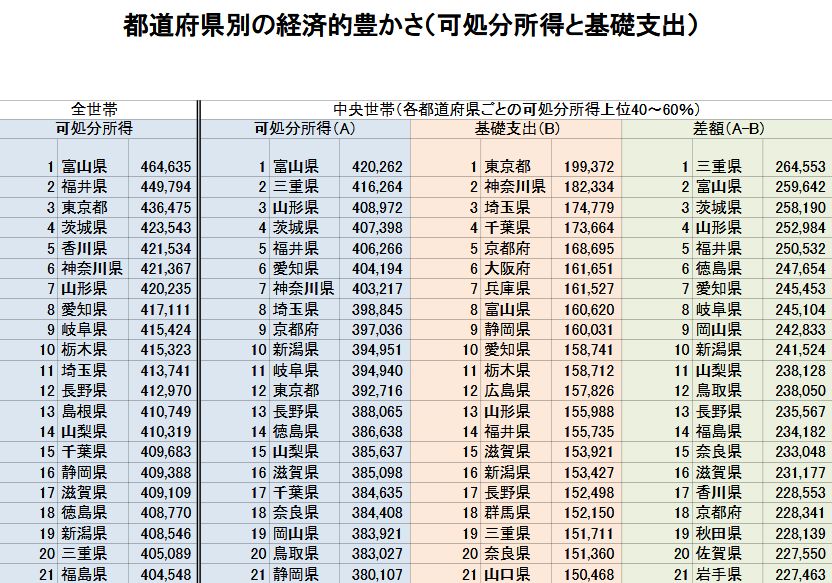Click the value 242,833 for 岡山県
The image size is (832, 583).
coord(801,329)
